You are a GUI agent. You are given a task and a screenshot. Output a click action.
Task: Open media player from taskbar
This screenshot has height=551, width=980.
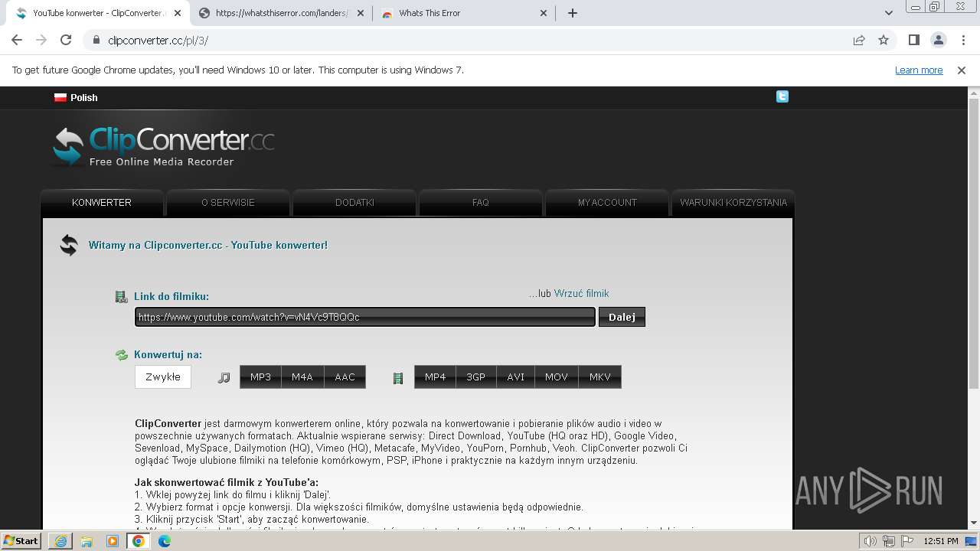tap(113, 541)
